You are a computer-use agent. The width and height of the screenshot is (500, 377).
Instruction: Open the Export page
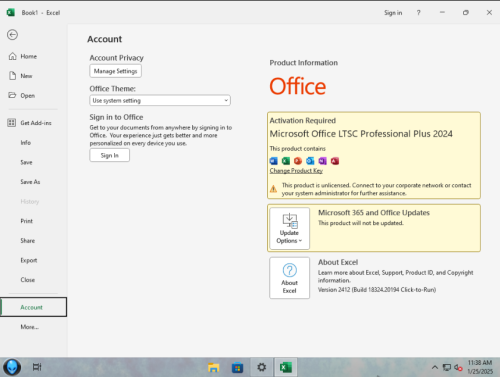[x=29, y=260]
